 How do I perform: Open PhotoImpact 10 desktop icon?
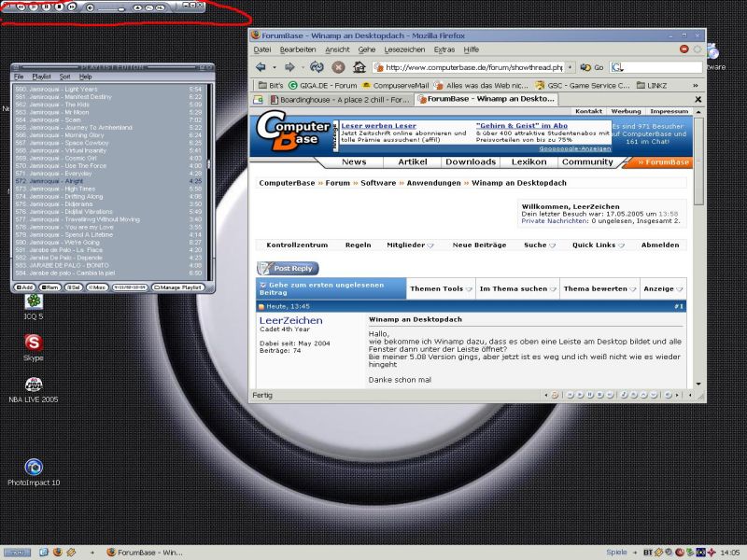34,472
